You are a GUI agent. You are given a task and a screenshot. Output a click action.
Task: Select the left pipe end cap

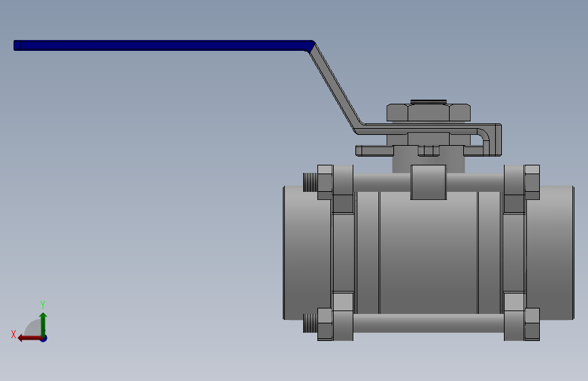307,253
